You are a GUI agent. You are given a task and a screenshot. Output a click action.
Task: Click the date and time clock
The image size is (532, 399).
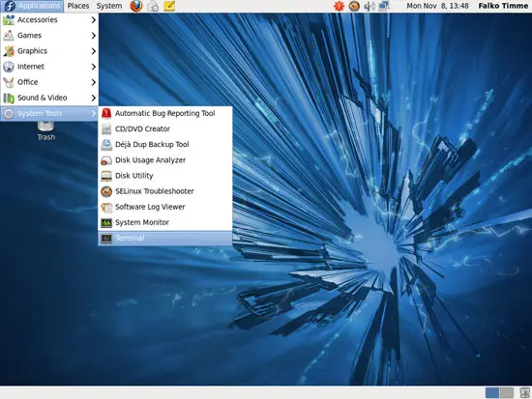437,6
